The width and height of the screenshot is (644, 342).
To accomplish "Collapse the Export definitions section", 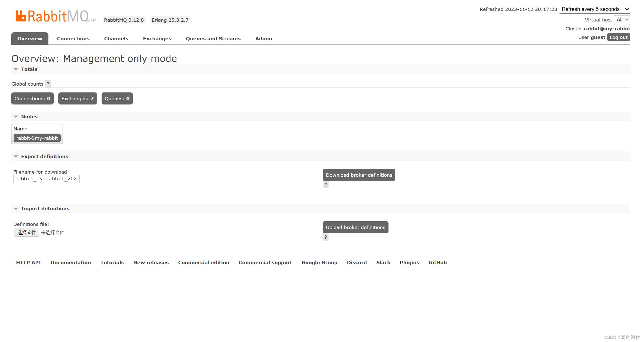I will (x=44, y=156).
